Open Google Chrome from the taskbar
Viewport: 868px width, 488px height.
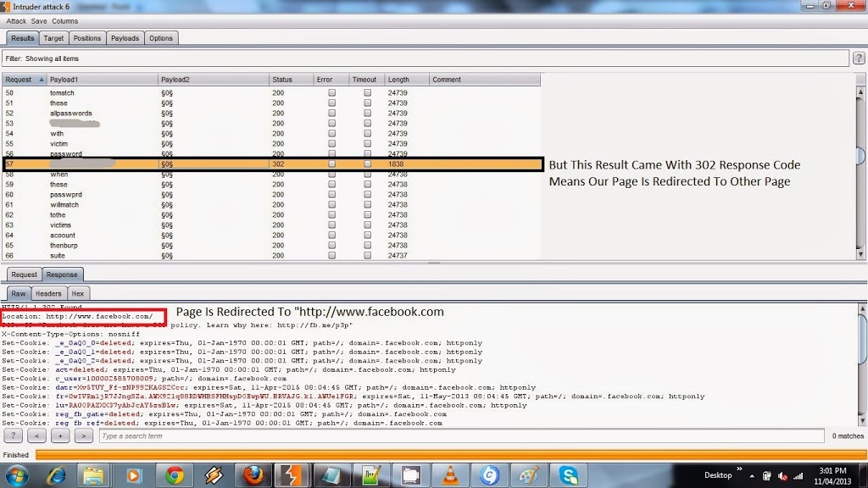[175, 475]
